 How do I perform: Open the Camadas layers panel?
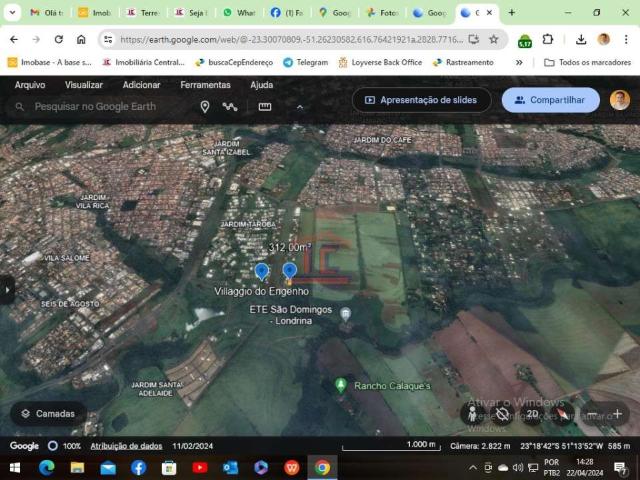(x=49, y=413)
